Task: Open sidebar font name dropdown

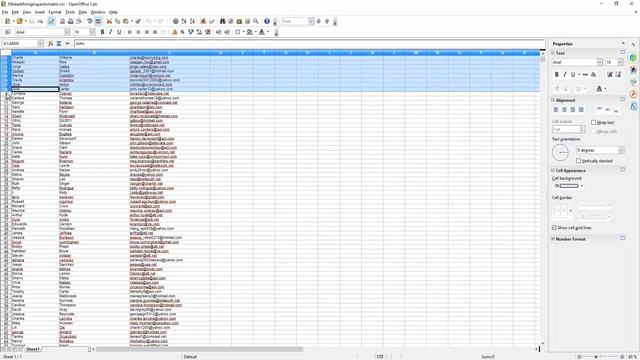Action: 600,62
